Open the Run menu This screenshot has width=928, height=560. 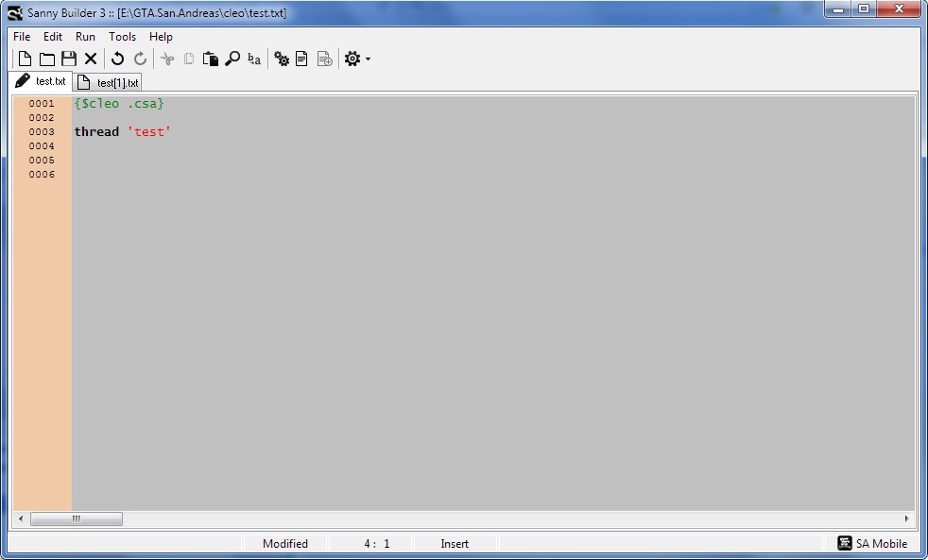(85, 36)
